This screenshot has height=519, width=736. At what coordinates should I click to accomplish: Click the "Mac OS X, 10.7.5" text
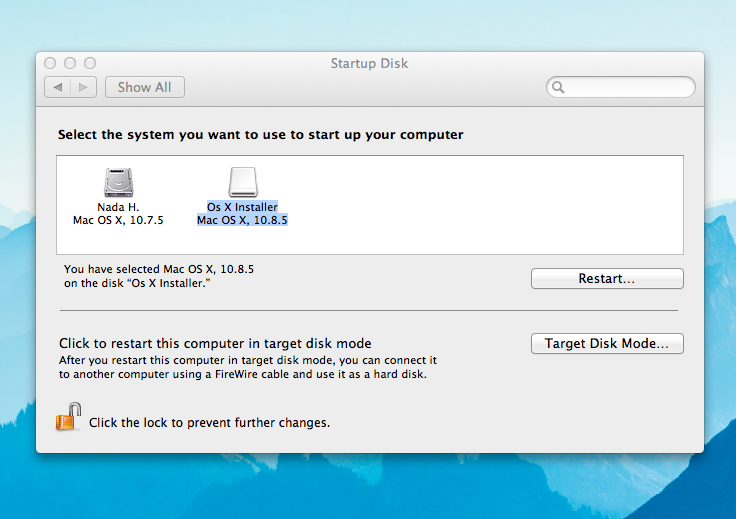[x=118, y=220]
